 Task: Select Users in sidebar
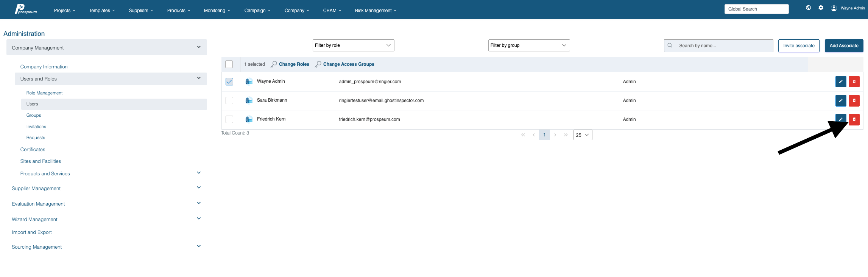point(114,104)
